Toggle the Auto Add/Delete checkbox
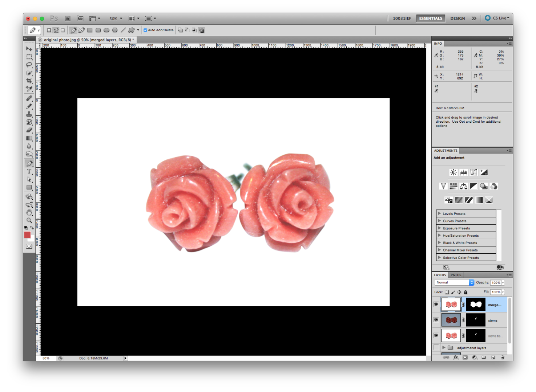The image size is (536, 392). tap(145, 30)
